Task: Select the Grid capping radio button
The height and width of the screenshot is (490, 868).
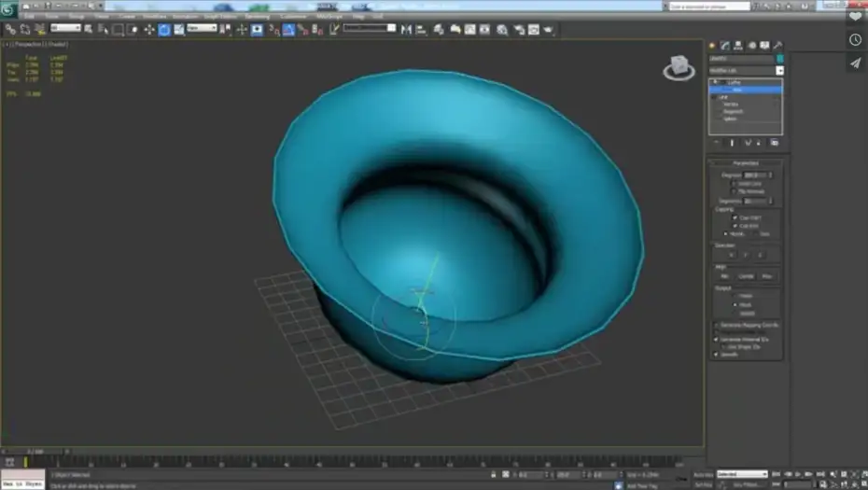Action: 756,234
